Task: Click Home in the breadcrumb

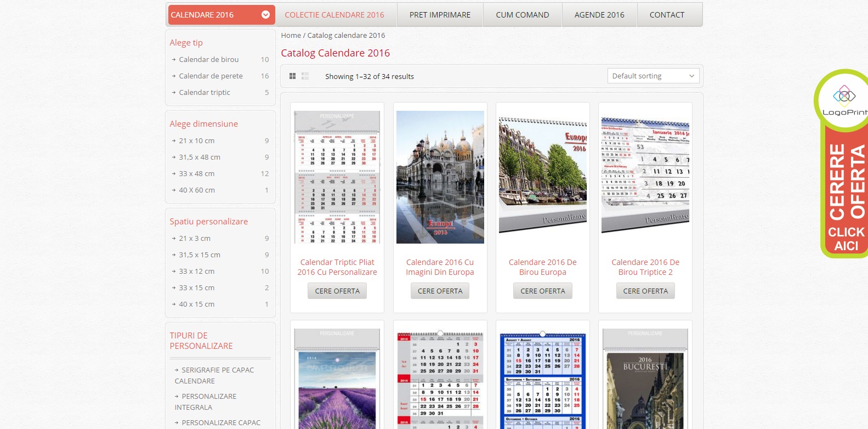Action: [291, 35]
